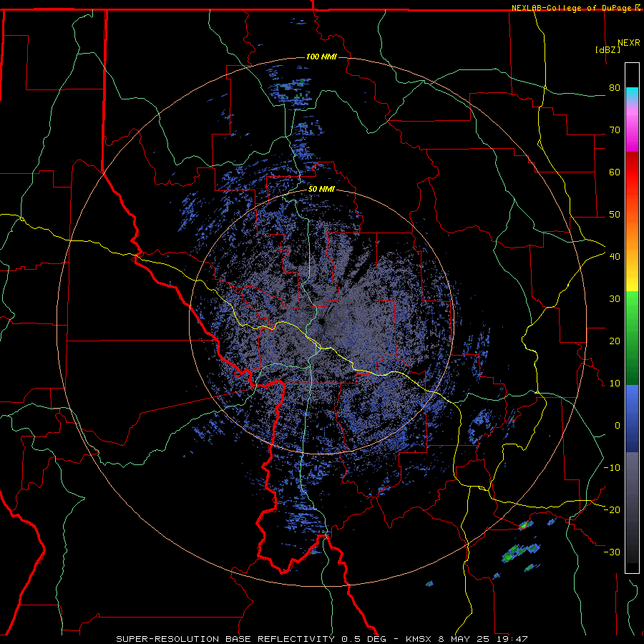Click the 20 value on dBZ scale
This screenshot has width=644, height=644.
pyautogui.click(x=615, y=341)
